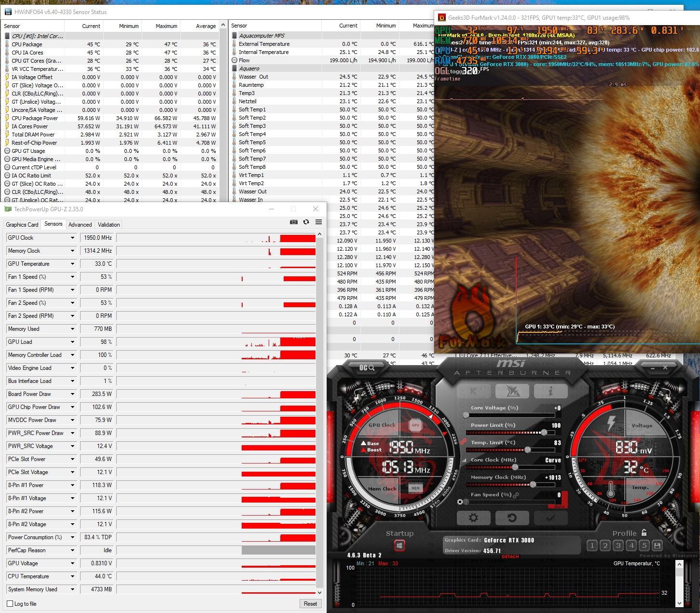
Task: Open Memory Used sensor dropdown
Action: click(72, 329)
